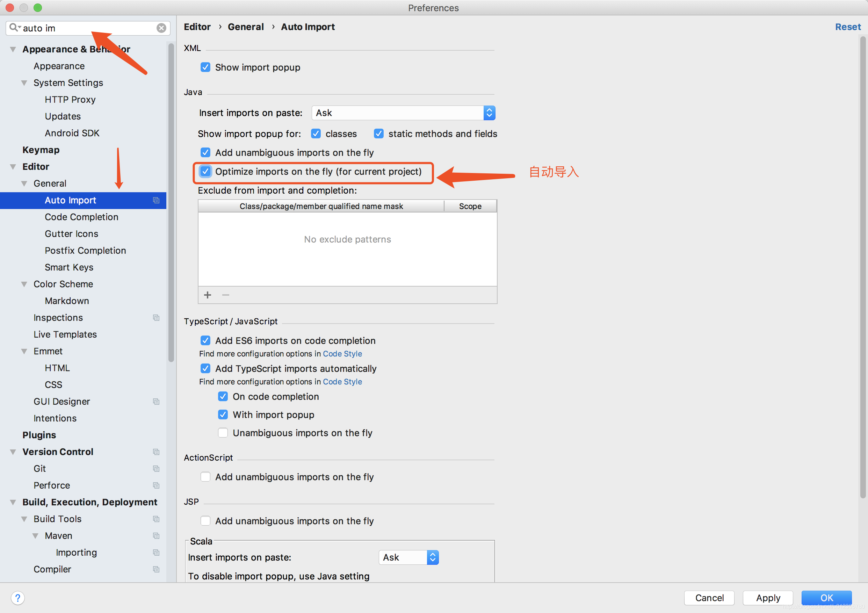
Task: Open Java Insert imports on paste dropdown
Action: (403, 113)
